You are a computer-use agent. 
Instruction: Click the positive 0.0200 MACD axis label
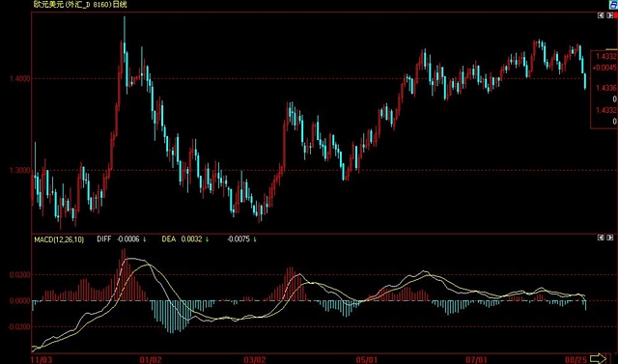point(19,274)
